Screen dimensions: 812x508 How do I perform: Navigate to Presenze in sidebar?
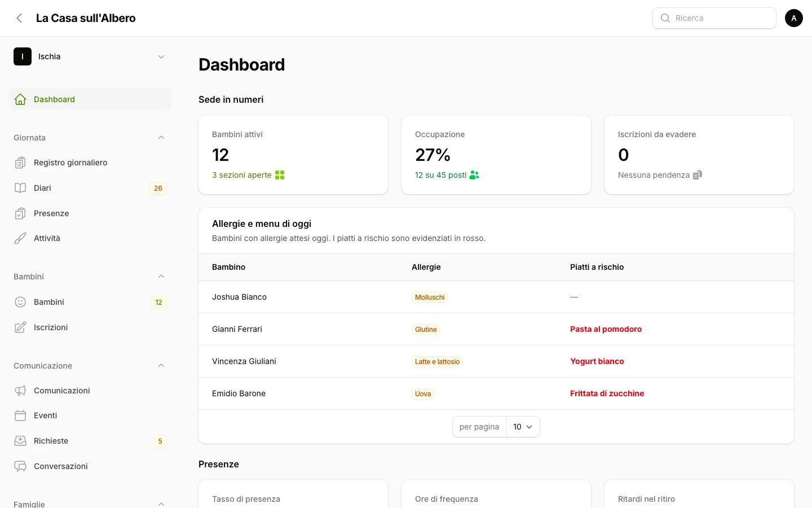pyautogui.click(x=90, y=213)
